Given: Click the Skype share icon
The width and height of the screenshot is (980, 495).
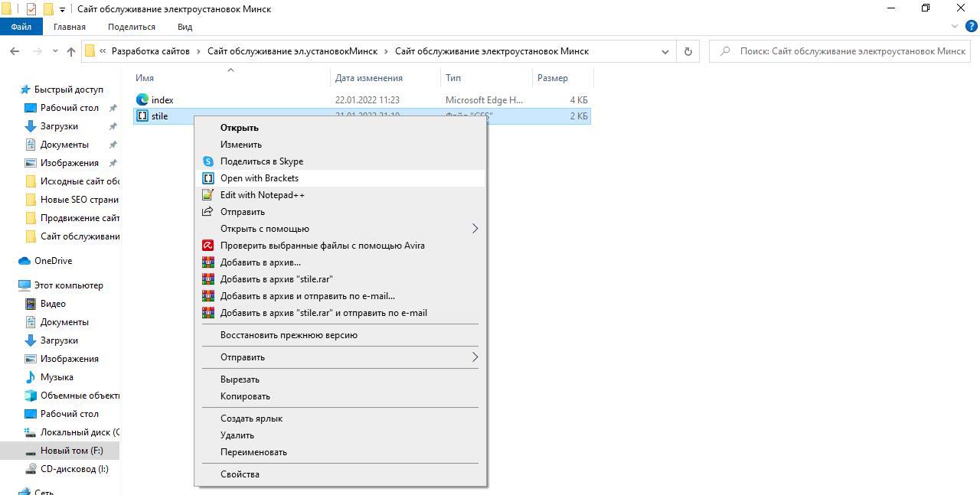Looking at the screenshot, I should 207,161.
